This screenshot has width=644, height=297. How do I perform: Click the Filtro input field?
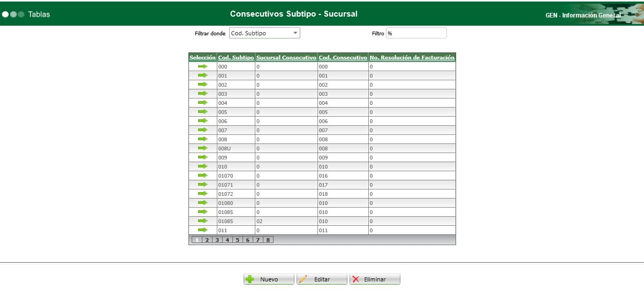point(416,33)
